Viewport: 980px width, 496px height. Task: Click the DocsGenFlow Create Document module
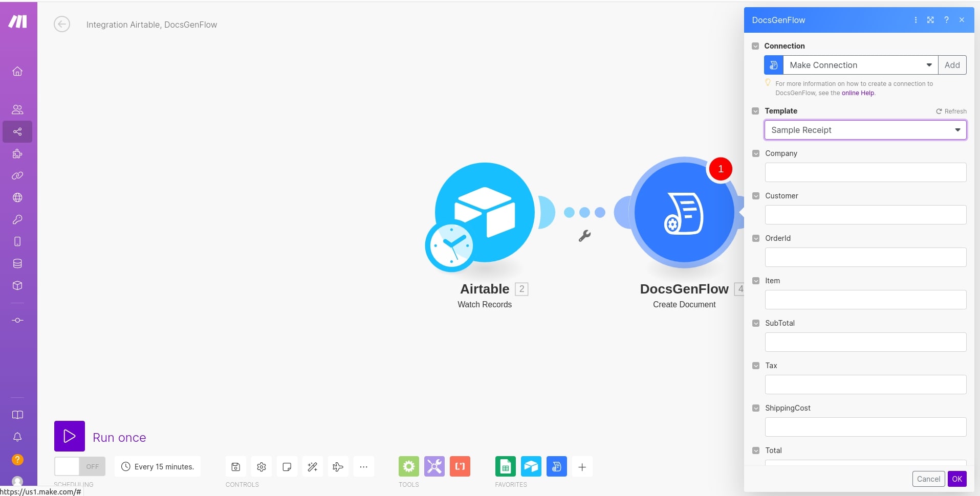pyautogui.click(x=684, y=212)
